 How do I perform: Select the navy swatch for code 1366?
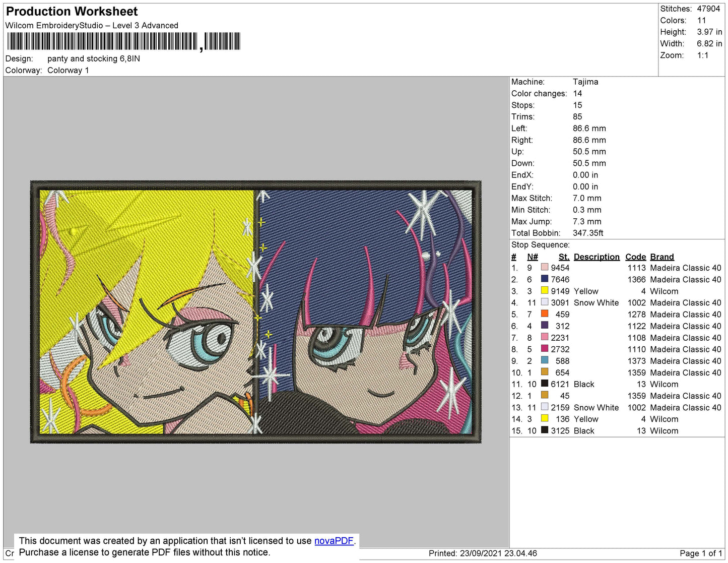[544, 279]
